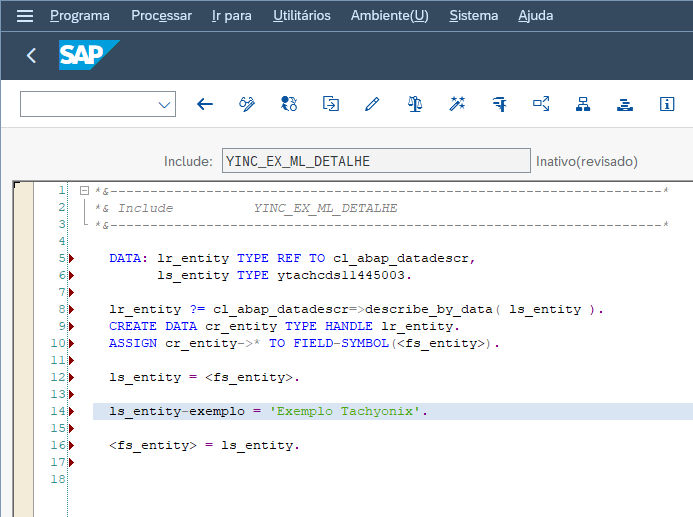This screenshot has height=517, width=693.
Task: Click the set breakpoint stack icon
Action: [625, 104]
